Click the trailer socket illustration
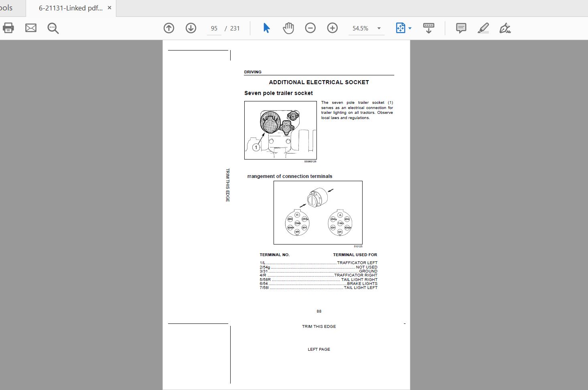Image resolution: width=588 pixels, height=390 pixels. (280, 130)
